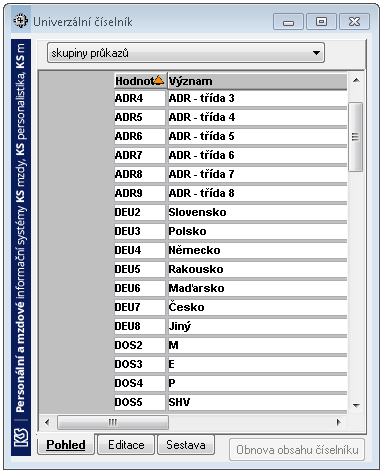Screen dimensions: 381x472
Task: Click the Slovensko cell
Action: tap(257, 212)
